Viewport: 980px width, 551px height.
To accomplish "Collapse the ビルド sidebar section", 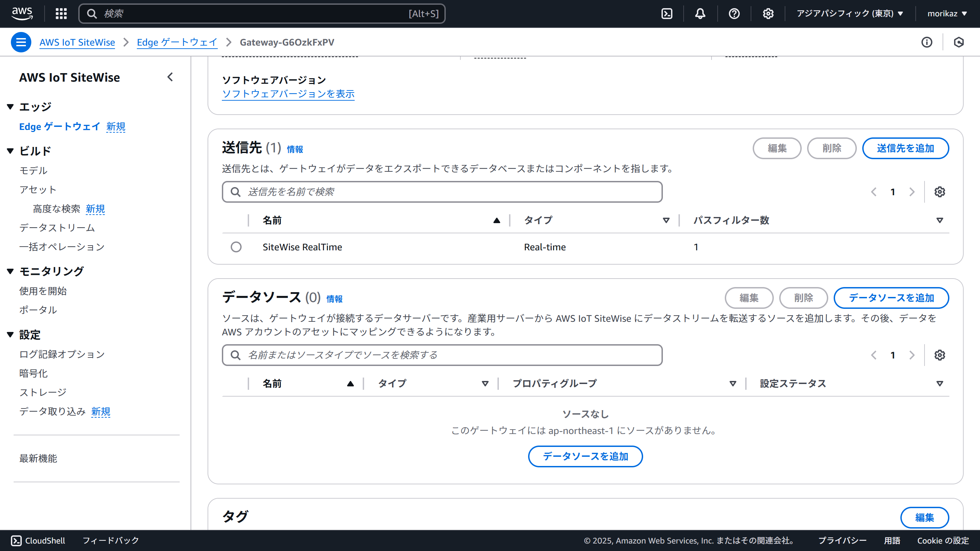I will 10,151.
